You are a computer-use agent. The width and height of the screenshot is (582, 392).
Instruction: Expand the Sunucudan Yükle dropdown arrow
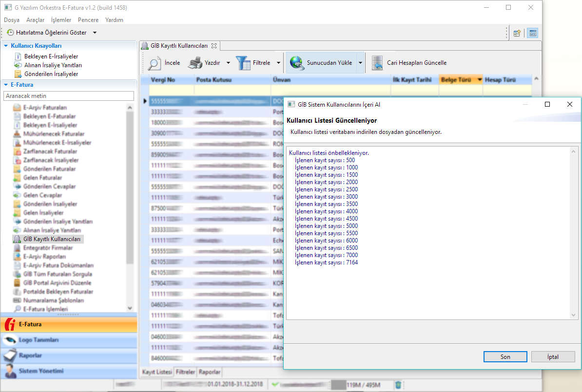point(360,63)
